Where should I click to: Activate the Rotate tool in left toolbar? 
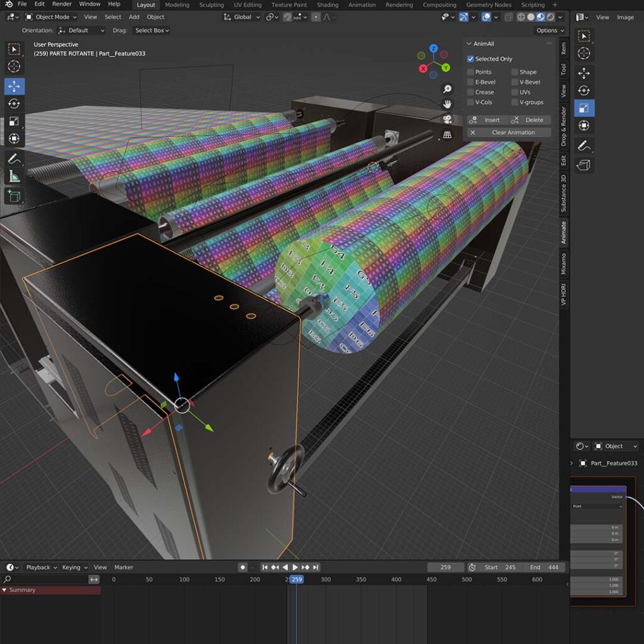pyautogui.click(x=14, y=104)
